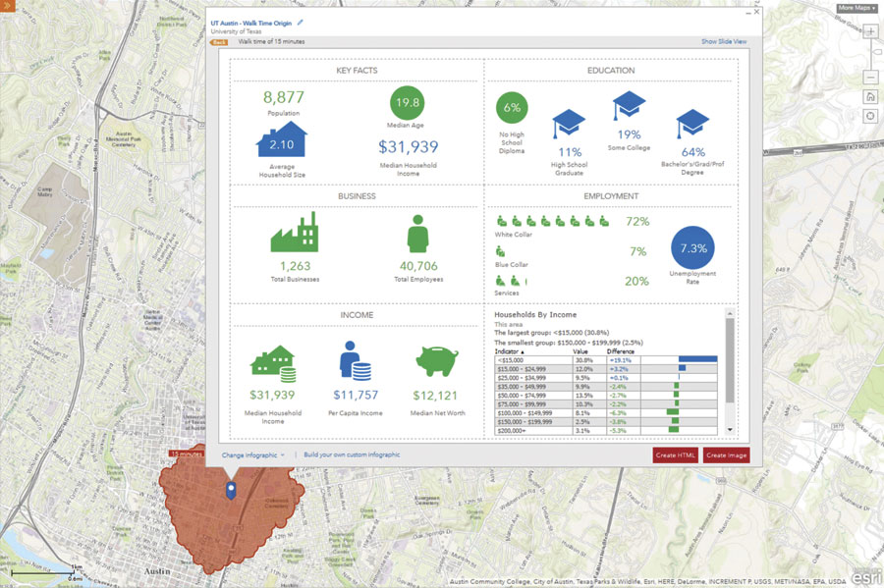Select the Education section header

(x=611, y=71)
